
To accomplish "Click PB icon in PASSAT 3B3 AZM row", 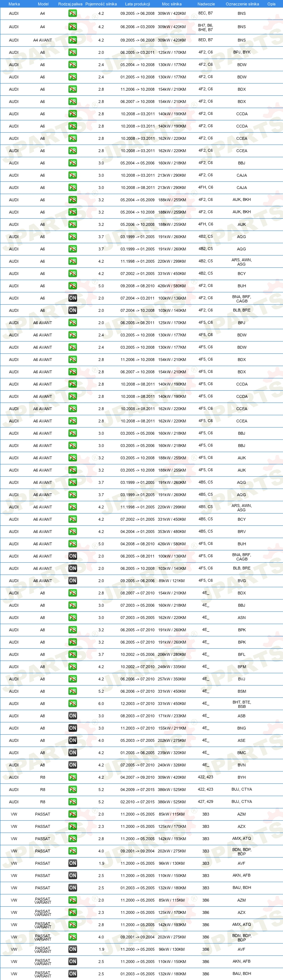I will (x=72, y=814).
